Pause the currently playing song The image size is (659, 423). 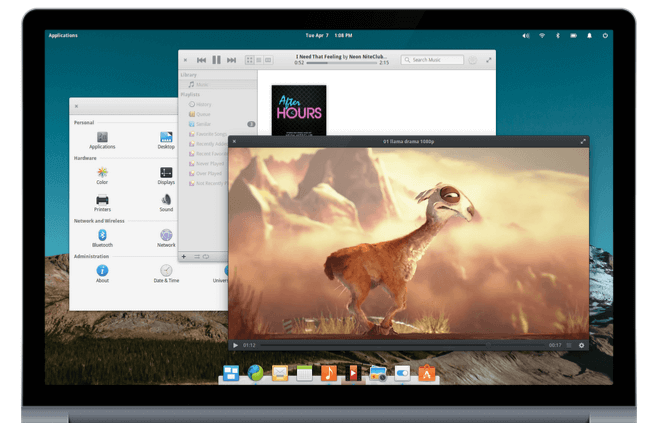pyautogui.click(x=217, y=60)
